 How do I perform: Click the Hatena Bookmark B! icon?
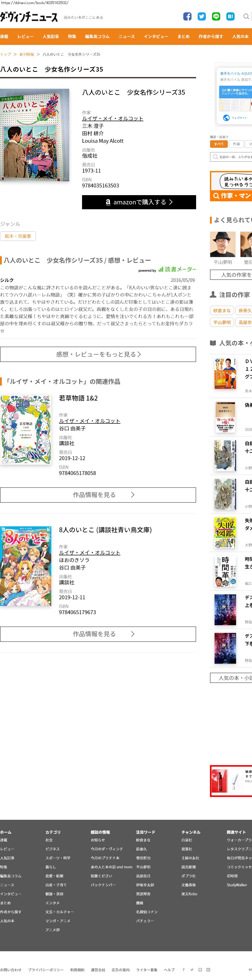coord(230,16)
